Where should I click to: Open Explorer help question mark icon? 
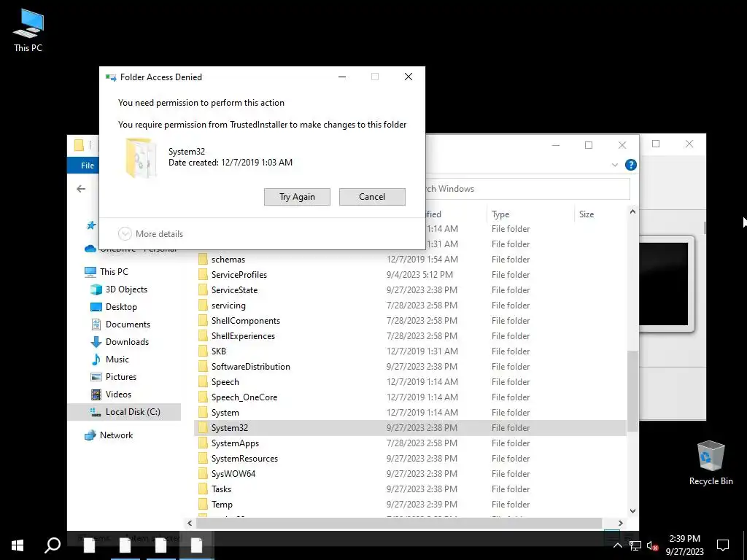631,165
